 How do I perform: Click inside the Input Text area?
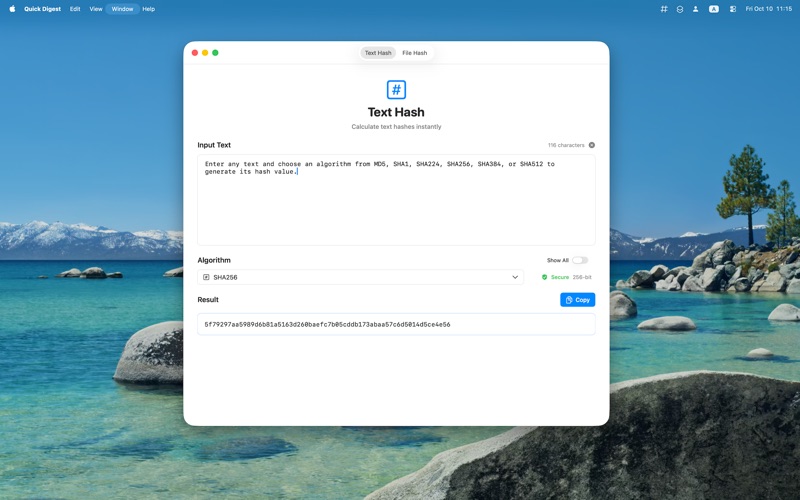[396, 200]
